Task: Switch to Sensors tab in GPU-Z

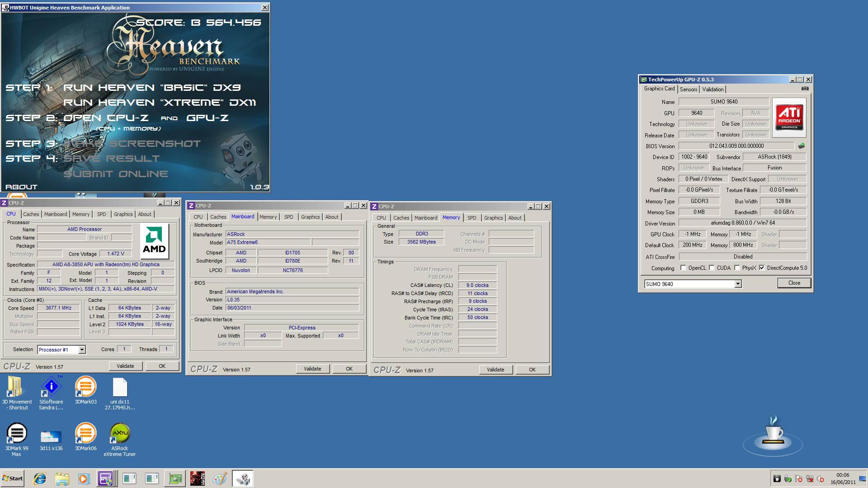Action: 689,89
